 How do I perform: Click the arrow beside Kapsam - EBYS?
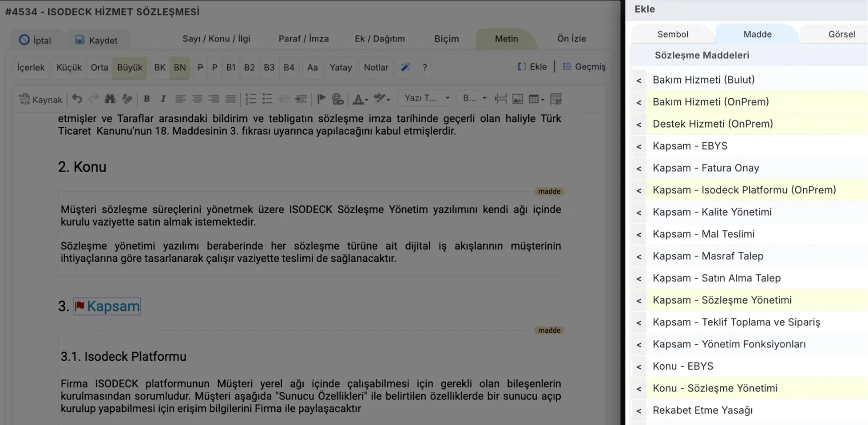click(639, 146)
